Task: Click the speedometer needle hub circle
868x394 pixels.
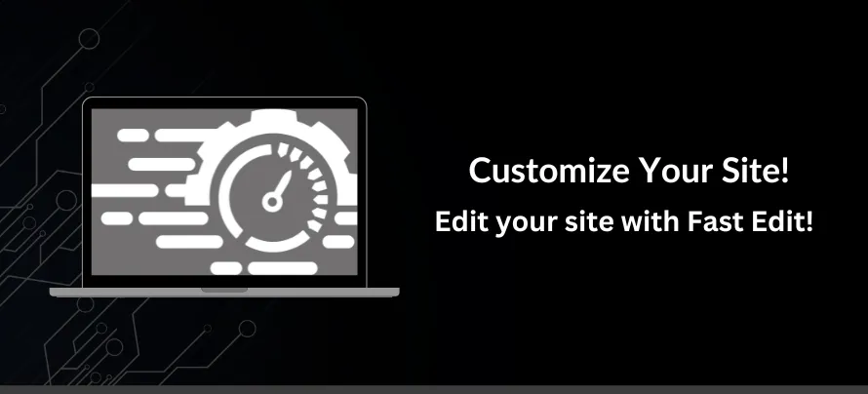Action: [x=272, y=202]
